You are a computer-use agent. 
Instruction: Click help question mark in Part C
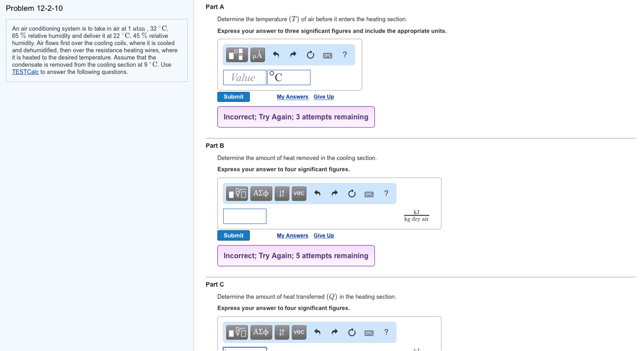coord(386,332)
